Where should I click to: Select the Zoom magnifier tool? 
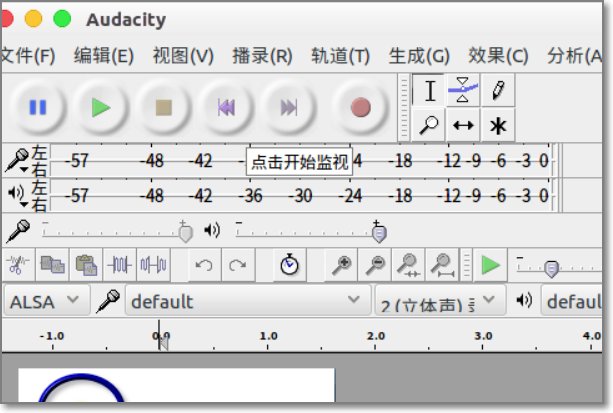tap(429, 125)
